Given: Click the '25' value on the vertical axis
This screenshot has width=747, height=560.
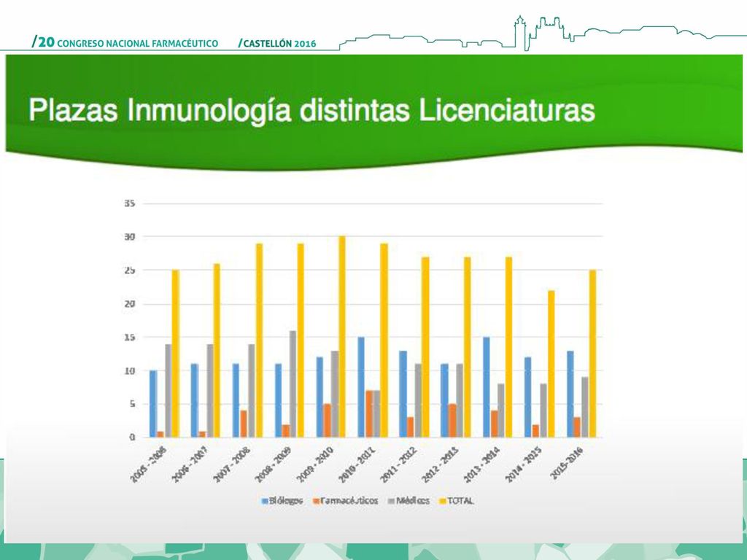Looking at the screenshot, I should coord(130,270).
